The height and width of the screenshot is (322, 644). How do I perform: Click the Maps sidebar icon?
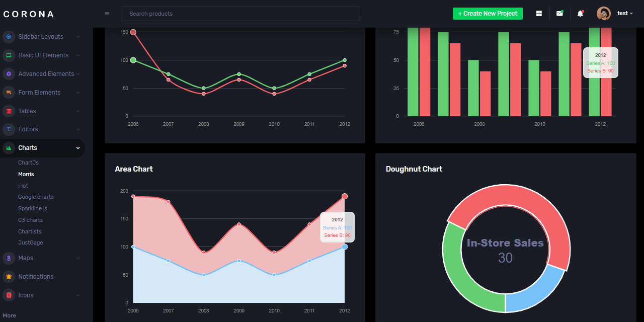coord(9,258)
